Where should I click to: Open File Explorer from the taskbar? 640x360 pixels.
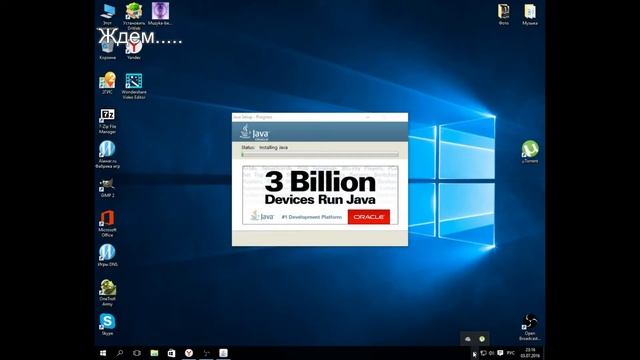pyautogui.click(x=154, y=353)
